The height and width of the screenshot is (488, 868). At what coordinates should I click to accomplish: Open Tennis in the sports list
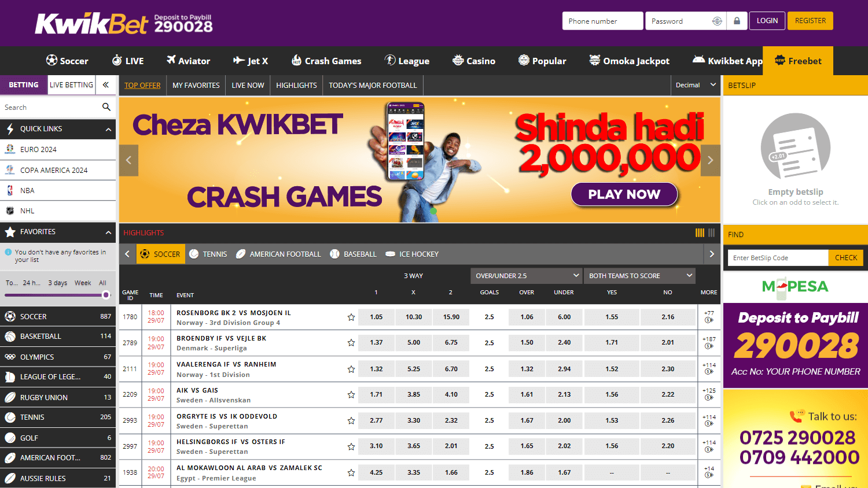pos(58,417)
